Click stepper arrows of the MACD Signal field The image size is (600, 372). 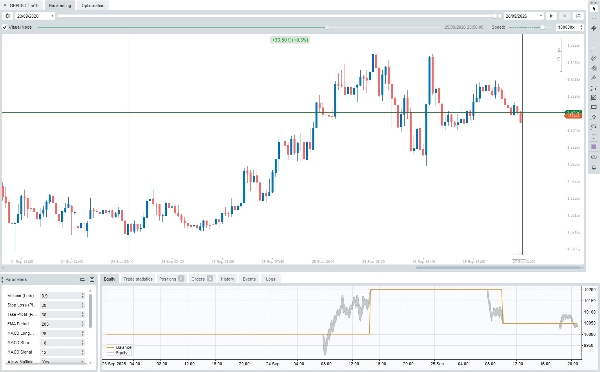[x=82, y=352]
